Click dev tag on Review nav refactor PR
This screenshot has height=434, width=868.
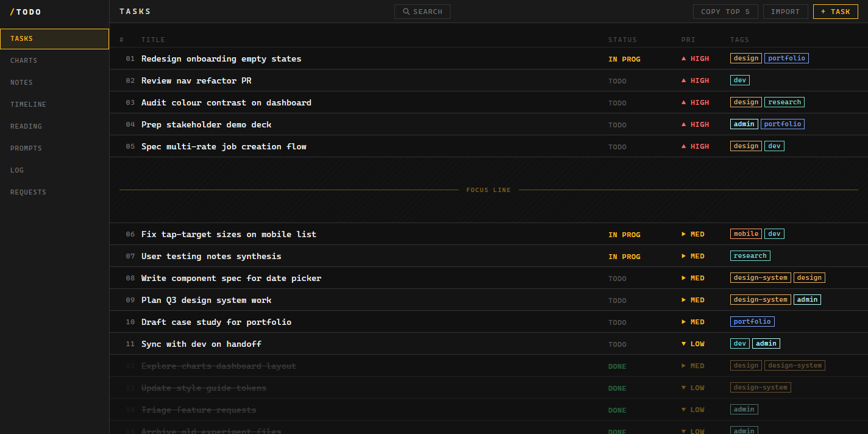click(740, 80)
